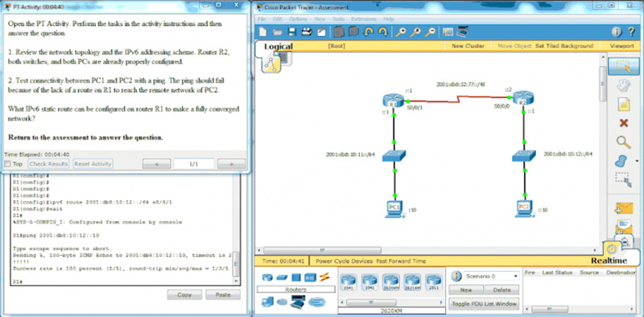Click the Undo arrow icon
644x317 pixels.
[x=369, y=32]
